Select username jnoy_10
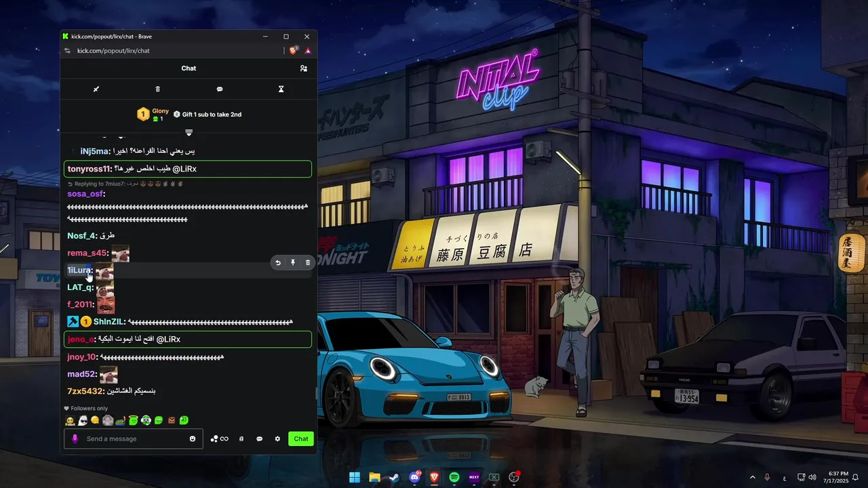This screenshot has height=488, width=868. tap(82, 357)
